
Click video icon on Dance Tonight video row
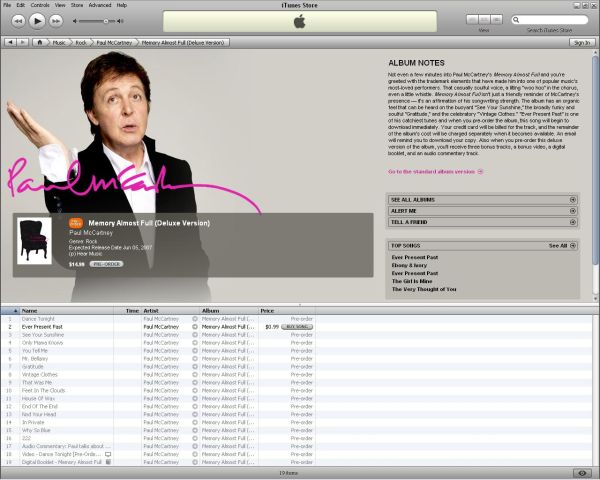point(108,454)
